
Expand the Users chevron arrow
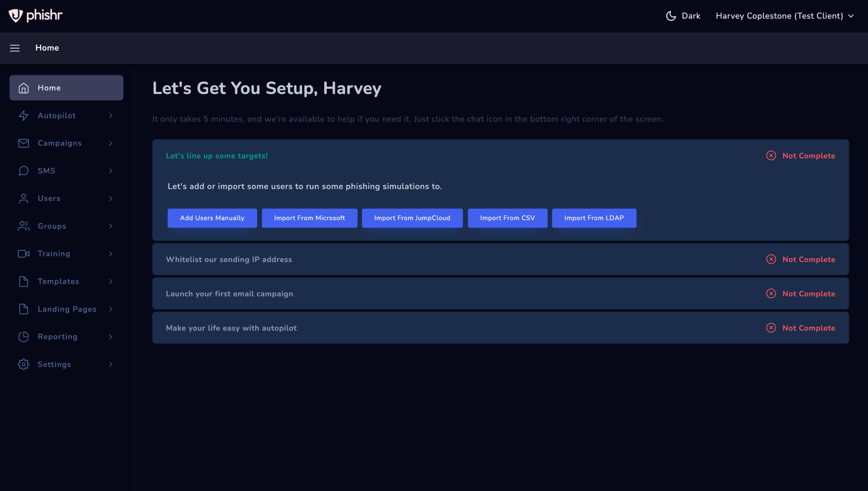point(111,199)
